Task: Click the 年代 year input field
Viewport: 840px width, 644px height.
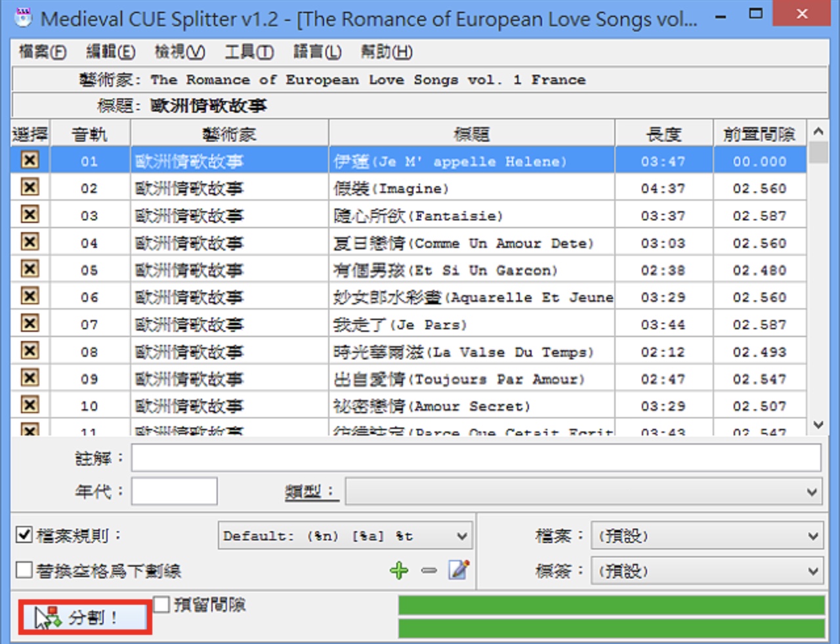Action: [174, 491]
